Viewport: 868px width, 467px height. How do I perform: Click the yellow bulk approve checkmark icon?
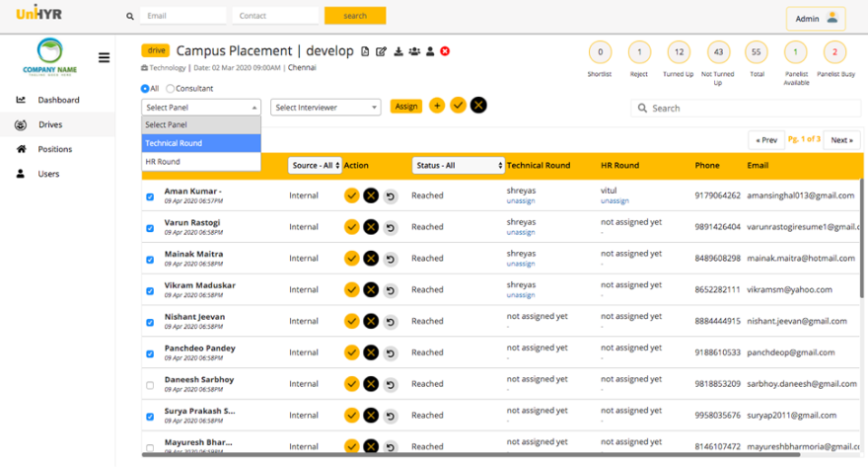(458, 106)
